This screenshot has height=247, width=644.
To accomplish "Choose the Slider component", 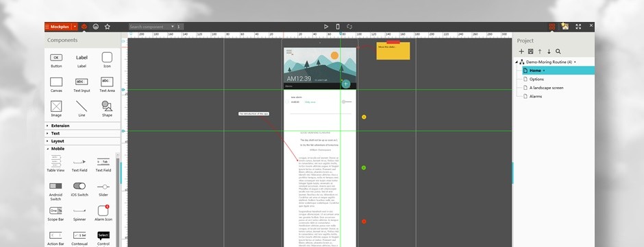I will tap(103, 189).
